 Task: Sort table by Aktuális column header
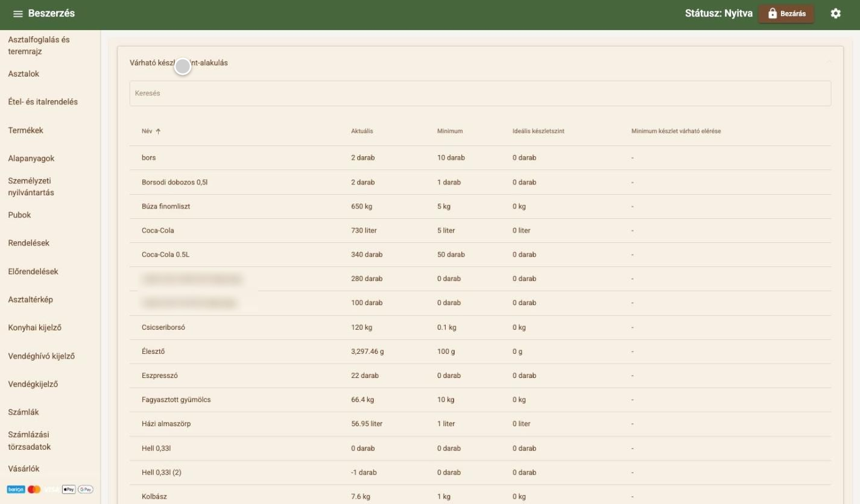pos(362,131)
